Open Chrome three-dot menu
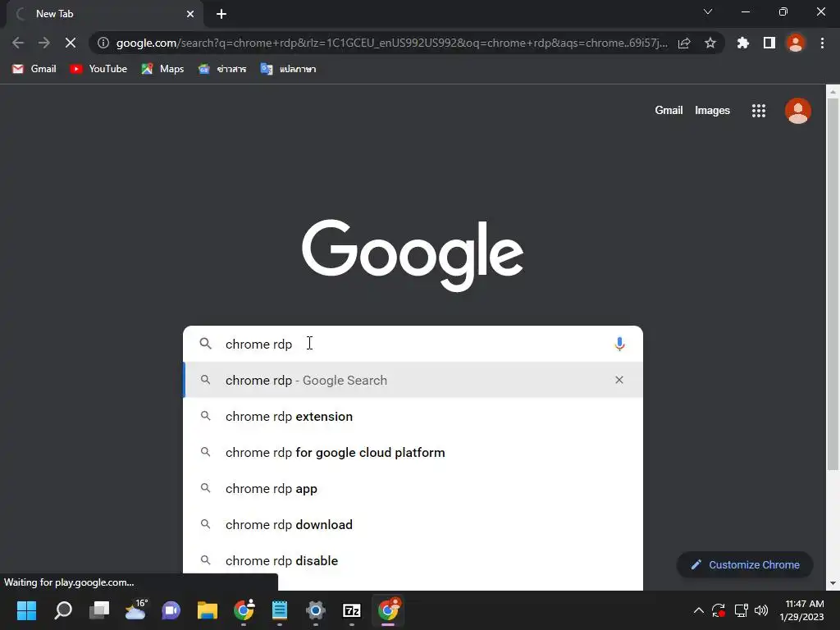Image resolution: width=840 pixels, height=630 pixels. [x=822, y=43]
